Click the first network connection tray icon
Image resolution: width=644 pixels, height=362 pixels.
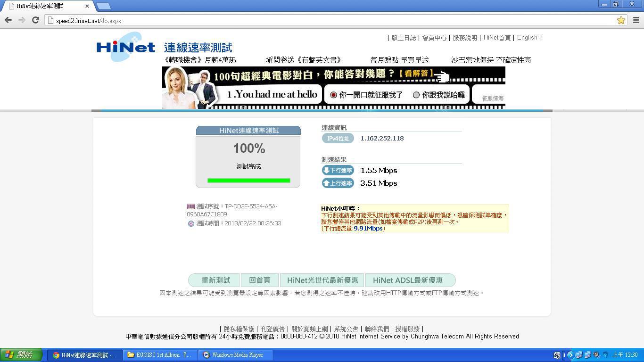coord(579,355)
